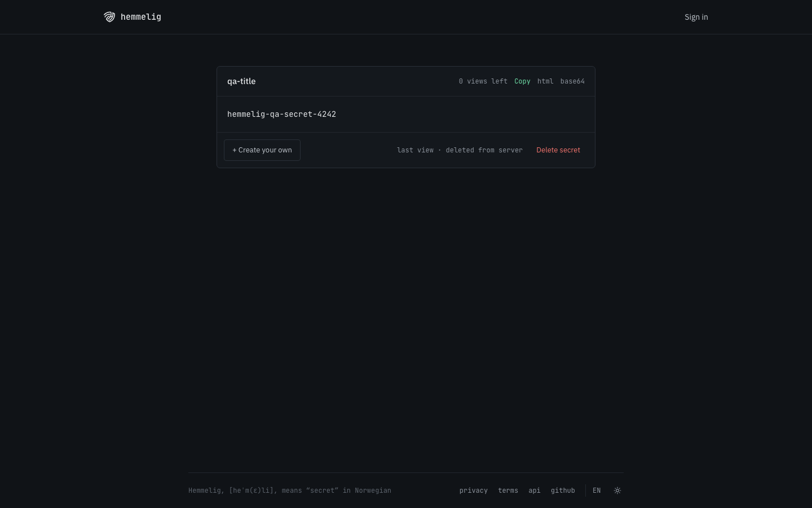Open the EN language selector
Viewport: 812px width, 508px height.
coord(597,491)
